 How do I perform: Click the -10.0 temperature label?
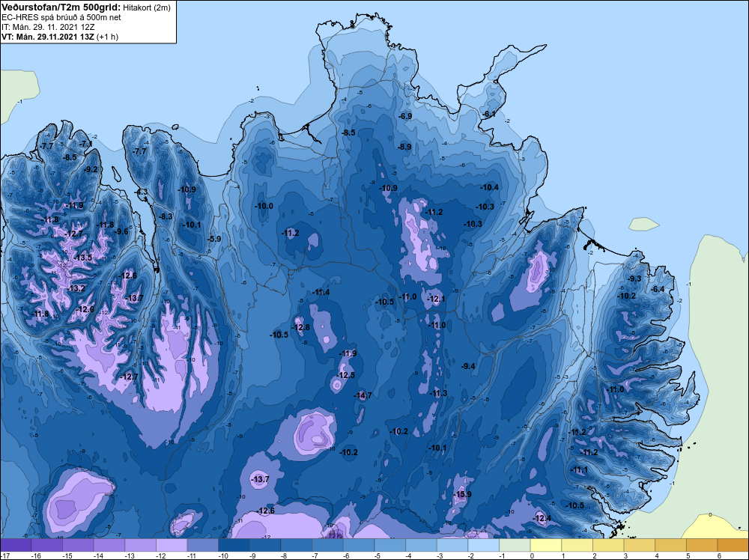coord(264,206)
